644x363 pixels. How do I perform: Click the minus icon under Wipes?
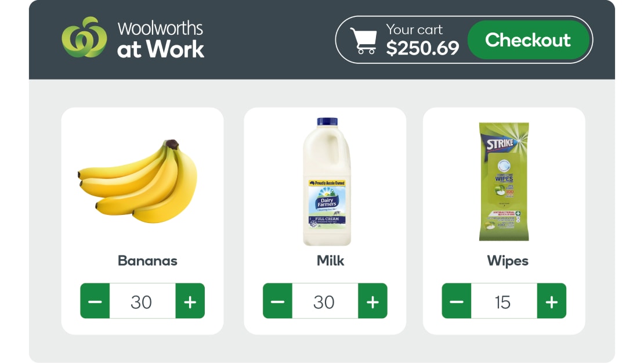(x=456, y=301)
